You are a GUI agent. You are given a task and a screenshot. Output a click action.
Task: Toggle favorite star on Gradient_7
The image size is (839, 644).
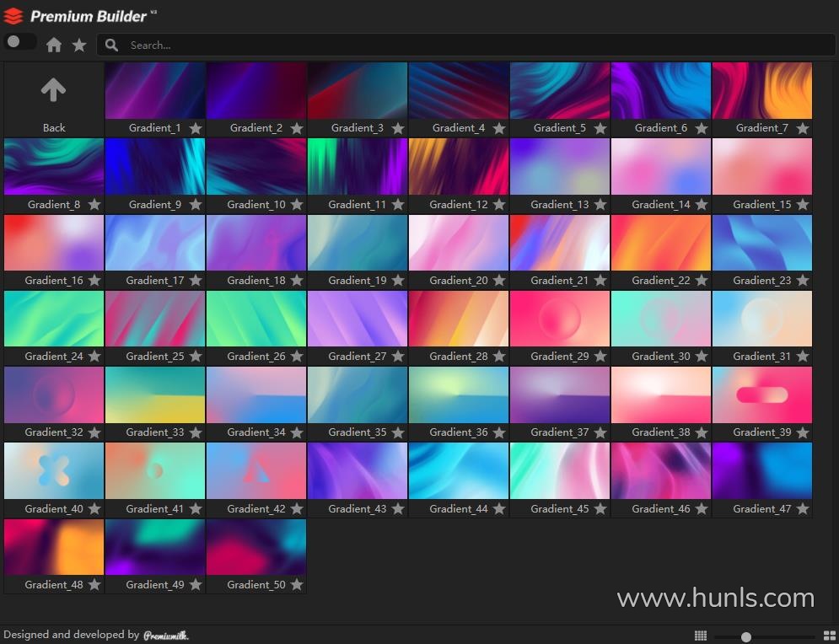coord(803,128)
